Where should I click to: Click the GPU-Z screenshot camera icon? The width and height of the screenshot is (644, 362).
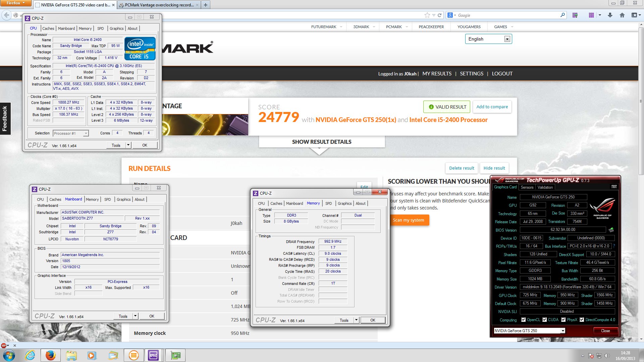[x=614, y=187]
